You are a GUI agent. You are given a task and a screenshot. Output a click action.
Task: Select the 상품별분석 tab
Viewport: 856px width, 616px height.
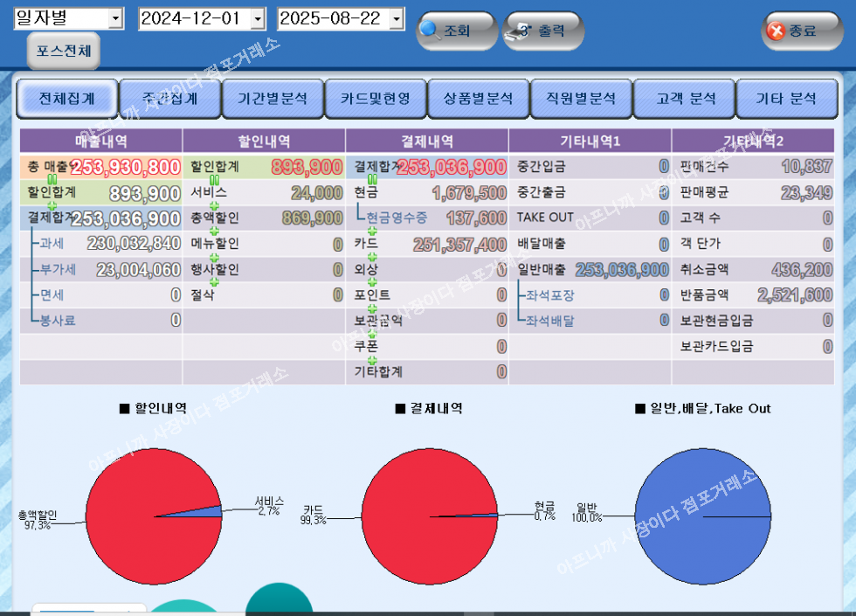coord(478,99)
